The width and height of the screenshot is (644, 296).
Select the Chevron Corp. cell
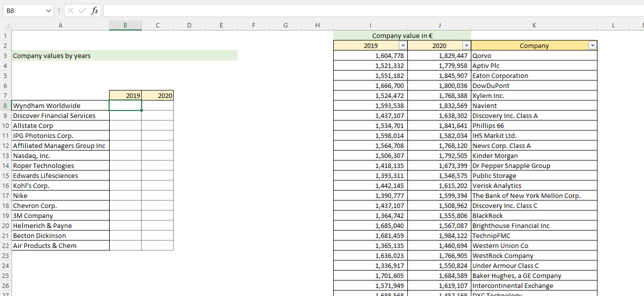click(61, 205)
